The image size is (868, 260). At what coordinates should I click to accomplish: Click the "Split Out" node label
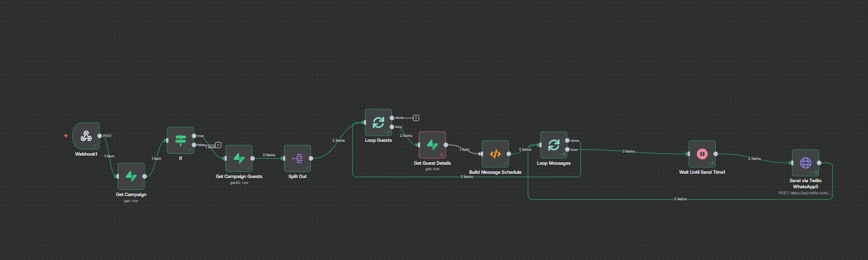click(x=297, y=177)
